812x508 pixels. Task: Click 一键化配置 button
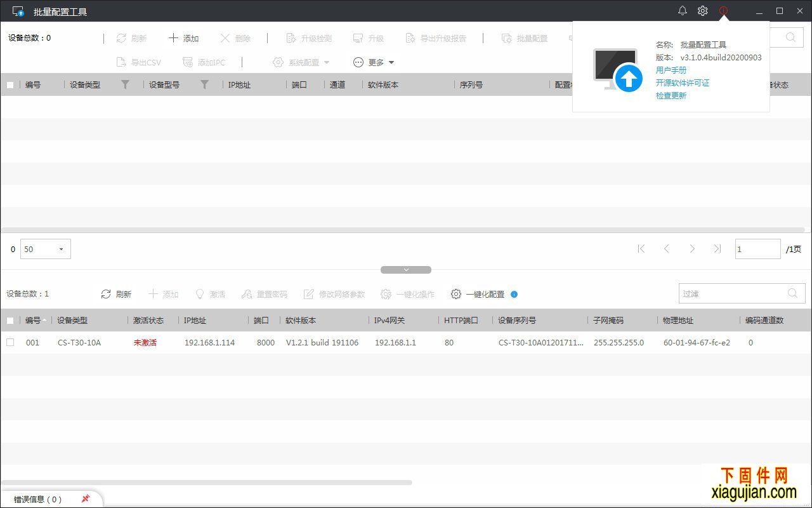pyautogui.click(x=478, y=294)
